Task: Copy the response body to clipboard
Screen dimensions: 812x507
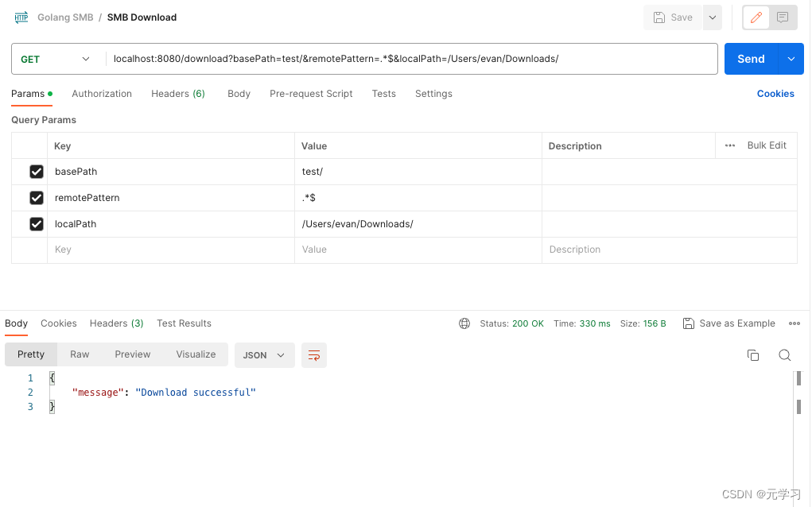Action: point(753,355)
